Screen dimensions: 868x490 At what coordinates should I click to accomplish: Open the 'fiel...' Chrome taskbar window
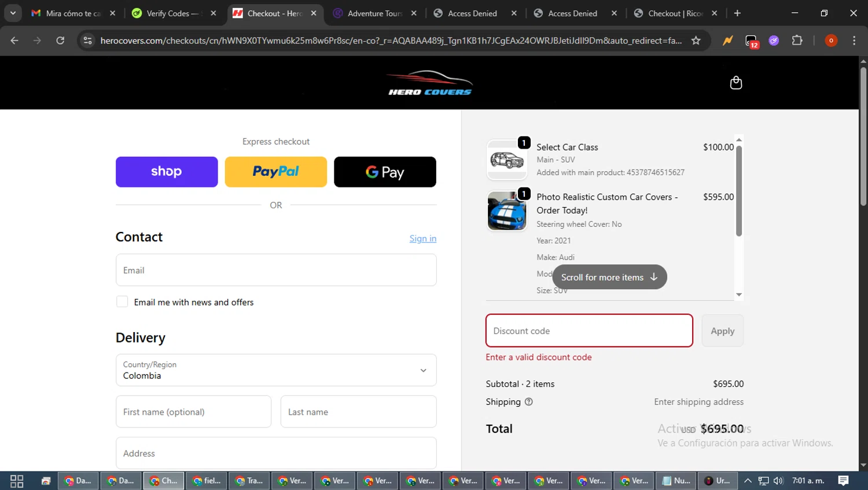click(207, 481)
